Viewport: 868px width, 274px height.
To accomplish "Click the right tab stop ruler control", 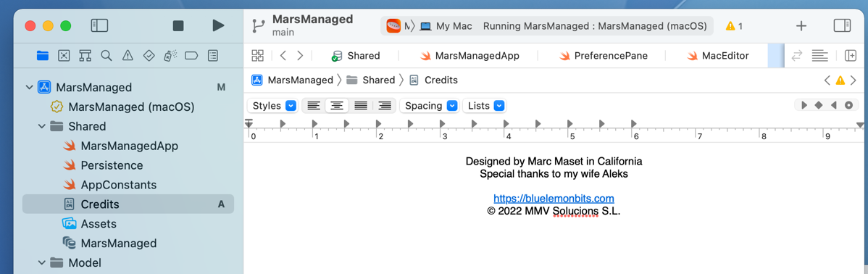I will click(834, 105).
